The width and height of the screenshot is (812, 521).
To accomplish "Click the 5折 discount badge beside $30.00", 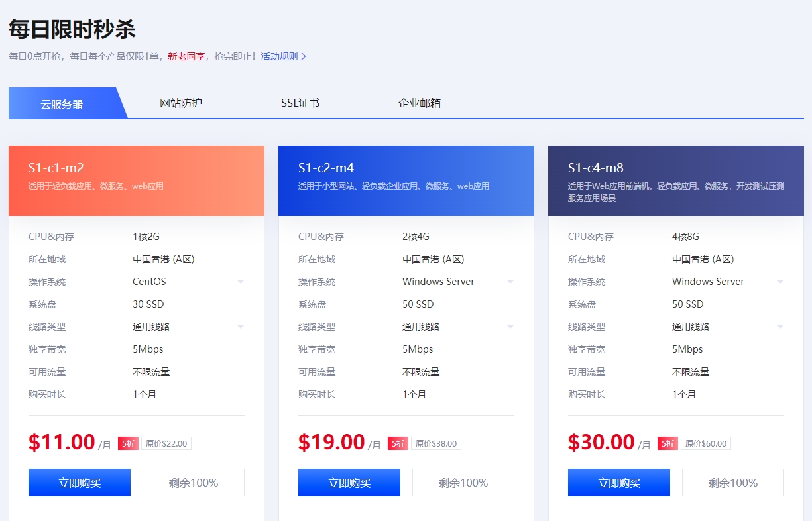I will click(x=667, y=444).
